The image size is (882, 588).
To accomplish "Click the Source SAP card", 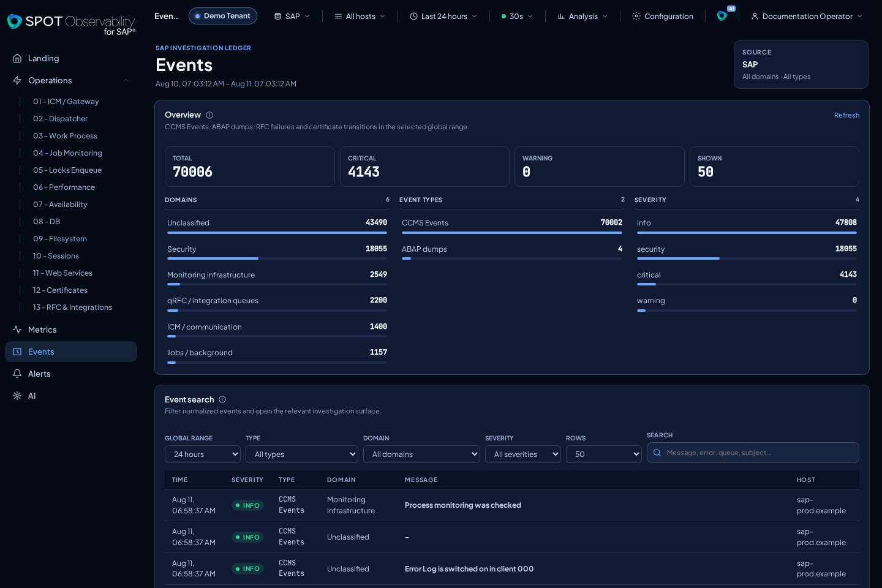I will coord(801,65).
